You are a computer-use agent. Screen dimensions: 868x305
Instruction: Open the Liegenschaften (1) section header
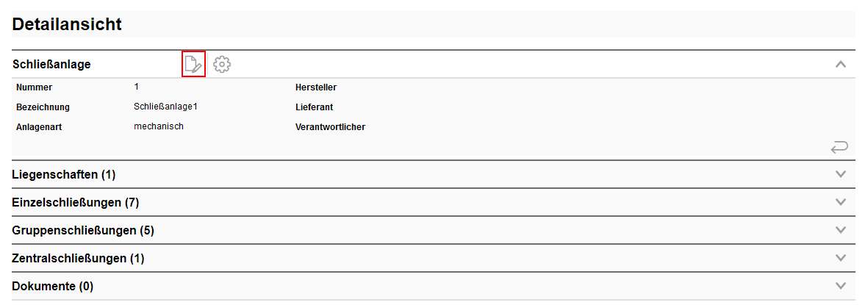pos(64,174)
